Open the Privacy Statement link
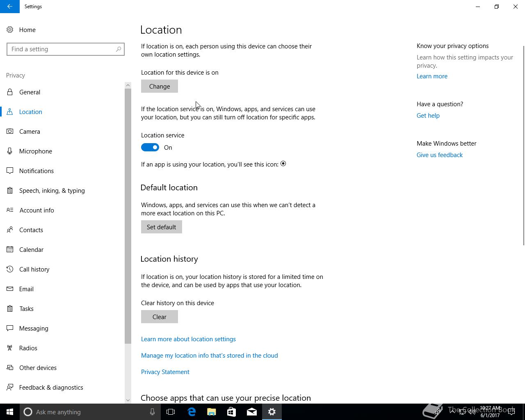 [165, 372]
